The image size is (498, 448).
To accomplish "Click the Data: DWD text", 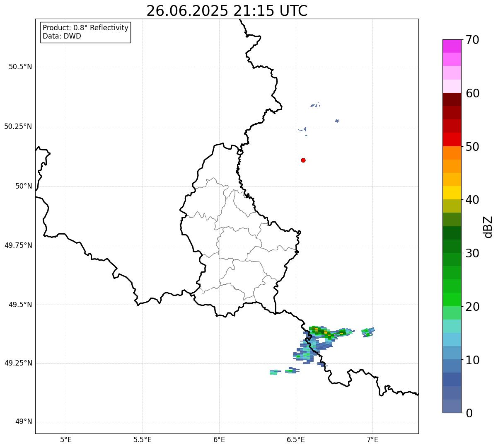I will 62,36.
